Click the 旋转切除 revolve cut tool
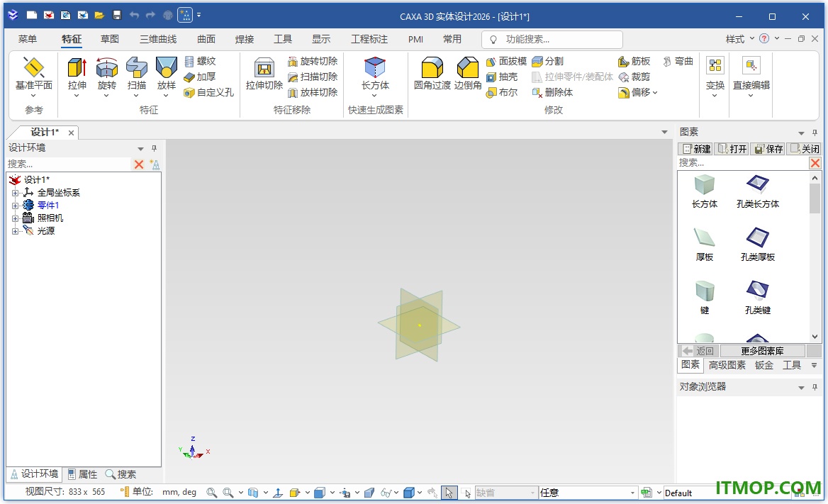Viewport: 828px width, 504px height. click(313, 61)
